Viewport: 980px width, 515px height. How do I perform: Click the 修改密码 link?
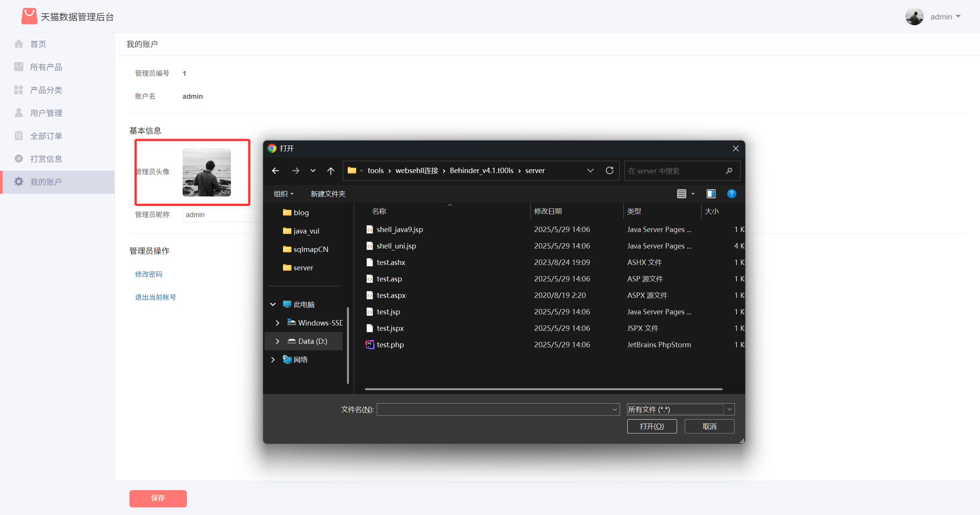149,274
